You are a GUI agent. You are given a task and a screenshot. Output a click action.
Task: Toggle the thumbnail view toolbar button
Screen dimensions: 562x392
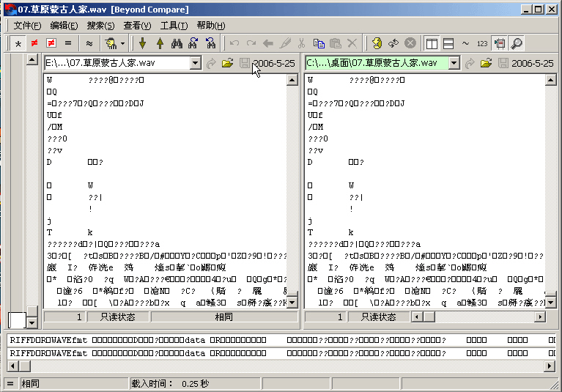[x=499, y=43]
